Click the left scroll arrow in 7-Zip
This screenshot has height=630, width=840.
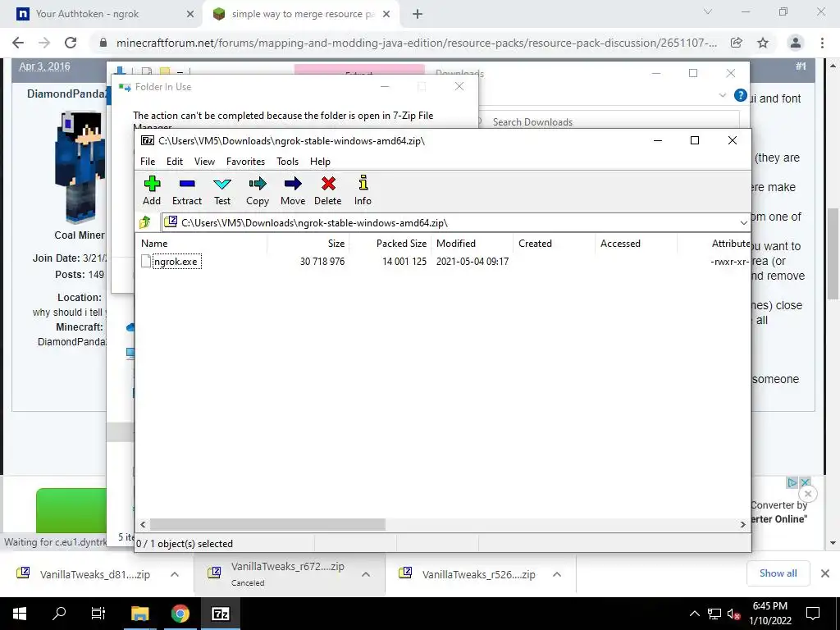tap(143, 524)
